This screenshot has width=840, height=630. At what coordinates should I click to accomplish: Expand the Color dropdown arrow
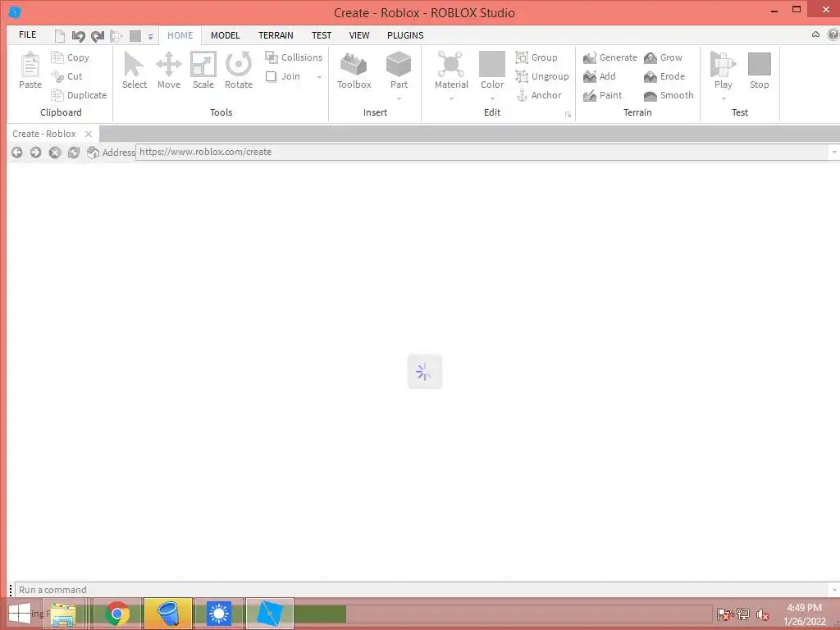pos(492,98)
